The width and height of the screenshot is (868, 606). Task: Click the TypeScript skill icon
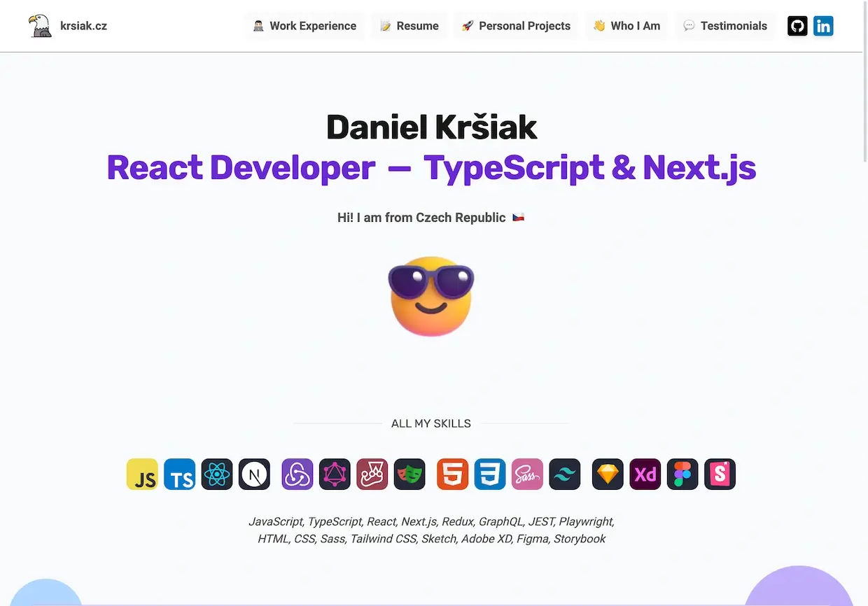click(180, 474)
